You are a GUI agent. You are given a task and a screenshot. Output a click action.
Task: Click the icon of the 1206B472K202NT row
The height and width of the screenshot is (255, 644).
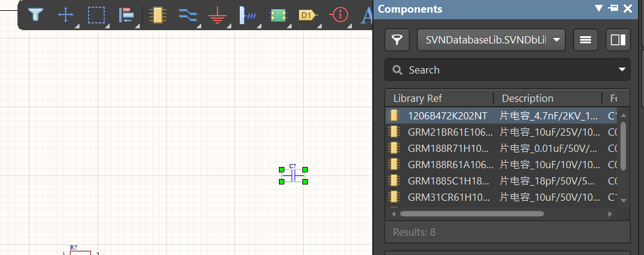[x=394, y=116]
